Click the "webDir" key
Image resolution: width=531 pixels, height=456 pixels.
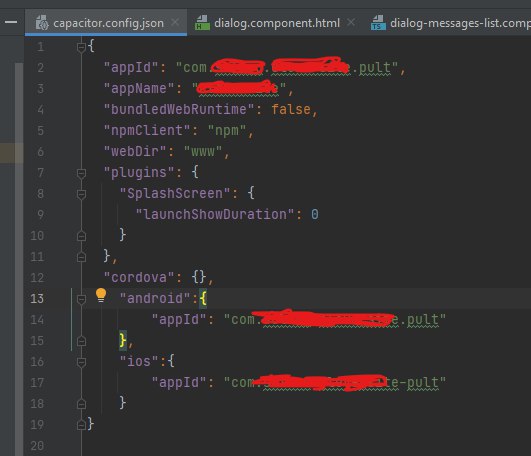click(135, 152)
